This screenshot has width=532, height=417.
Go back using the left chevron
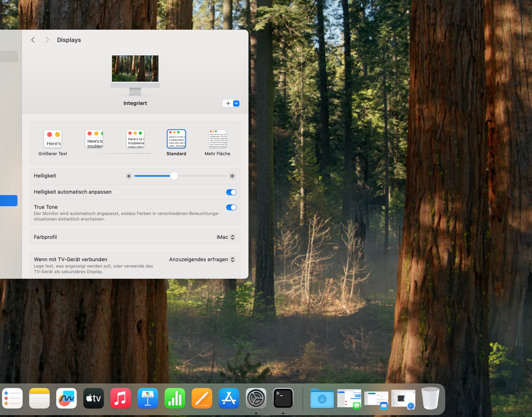(33, 40)
